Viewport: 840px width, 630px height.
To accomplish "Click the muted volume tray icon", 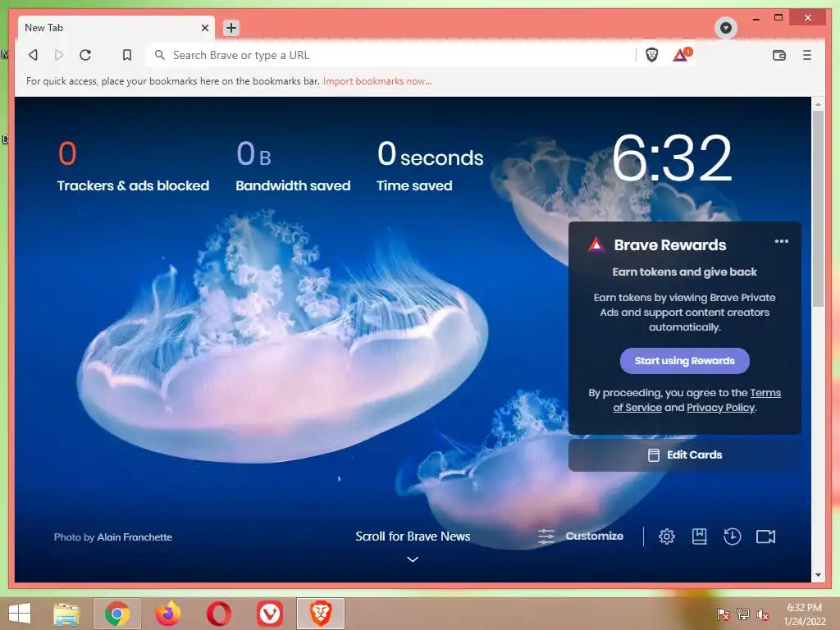I will coord(763,614).
